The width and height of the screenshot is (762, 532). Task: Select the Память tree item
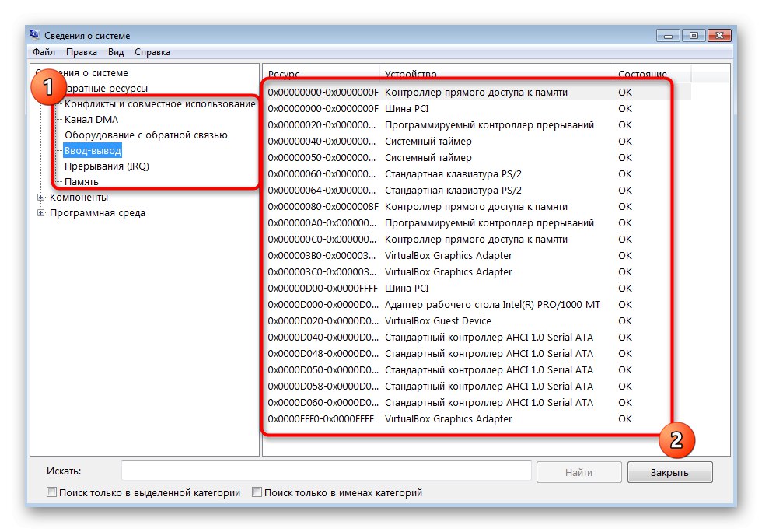(81, 182)
